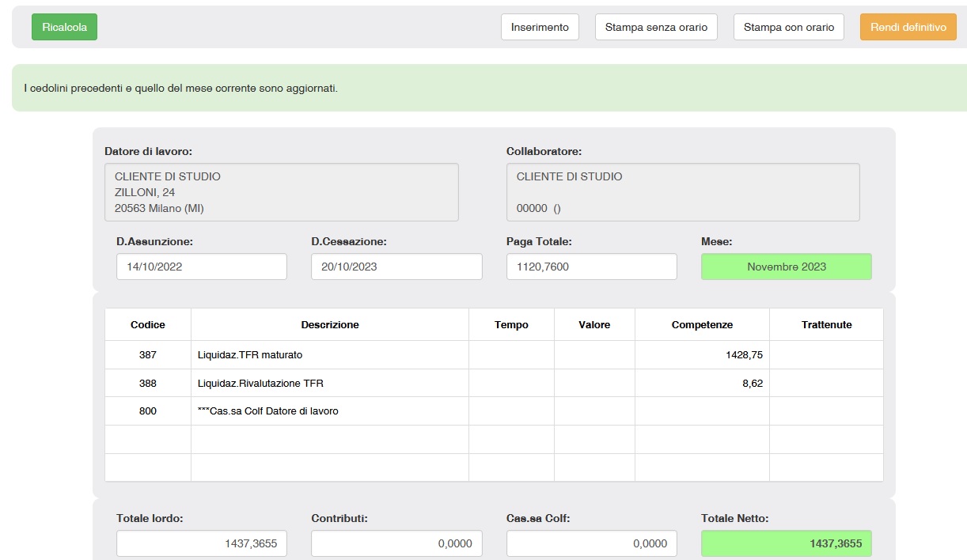
Task: Focus the D.Assunzione date field
Action: [x=201, y=267]
